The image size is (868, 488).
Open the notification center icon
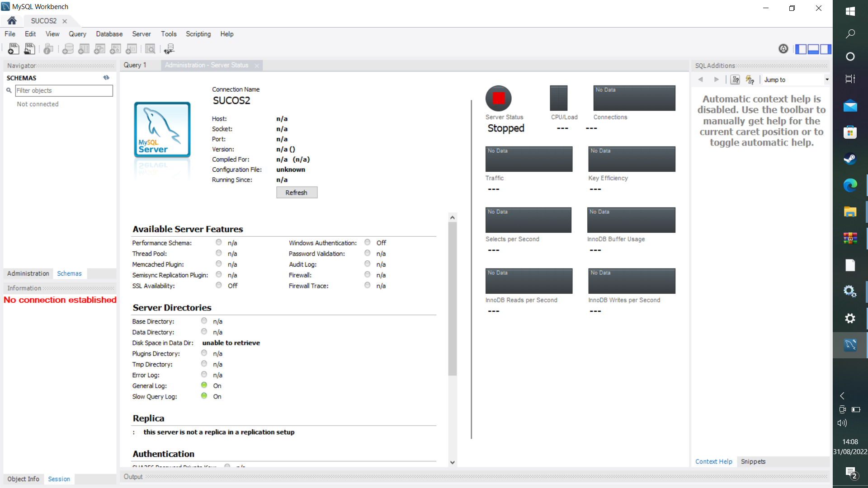coord(852,473)
